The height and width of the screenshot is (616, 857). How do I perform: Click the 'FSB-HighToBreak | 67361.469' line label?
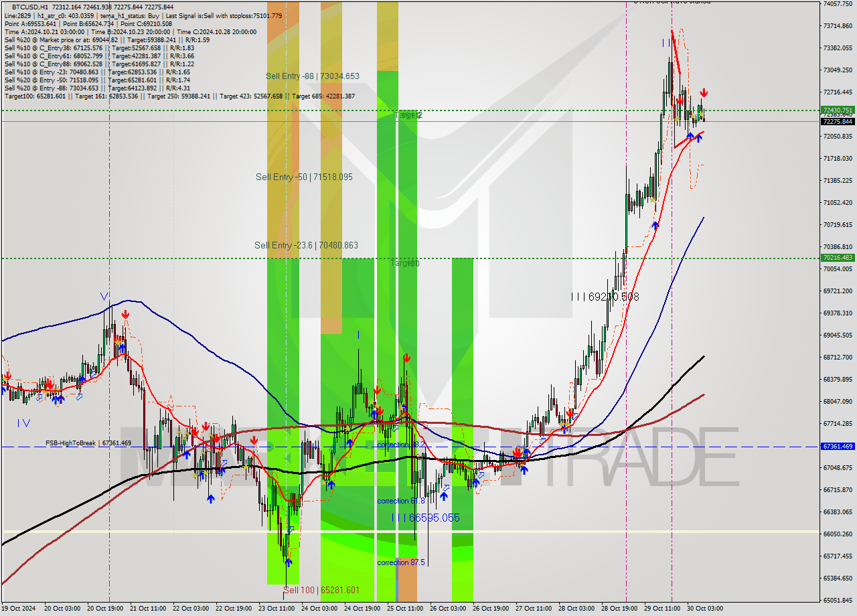click(x=88, y=443)
